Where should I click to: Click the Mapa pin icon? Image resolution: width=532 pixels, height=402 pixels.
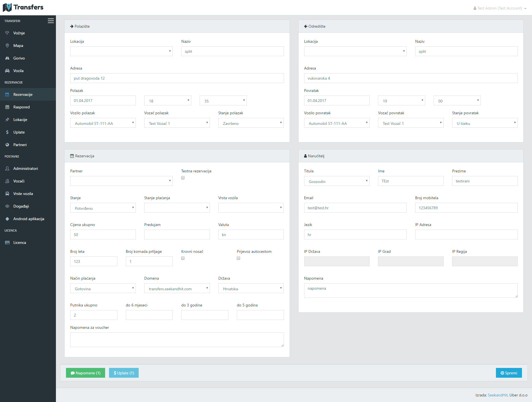point(7,46)
